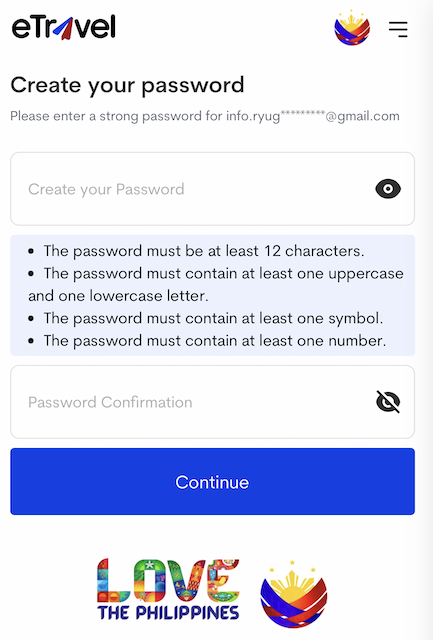Focus the Create your Password field

click(212, 189)
